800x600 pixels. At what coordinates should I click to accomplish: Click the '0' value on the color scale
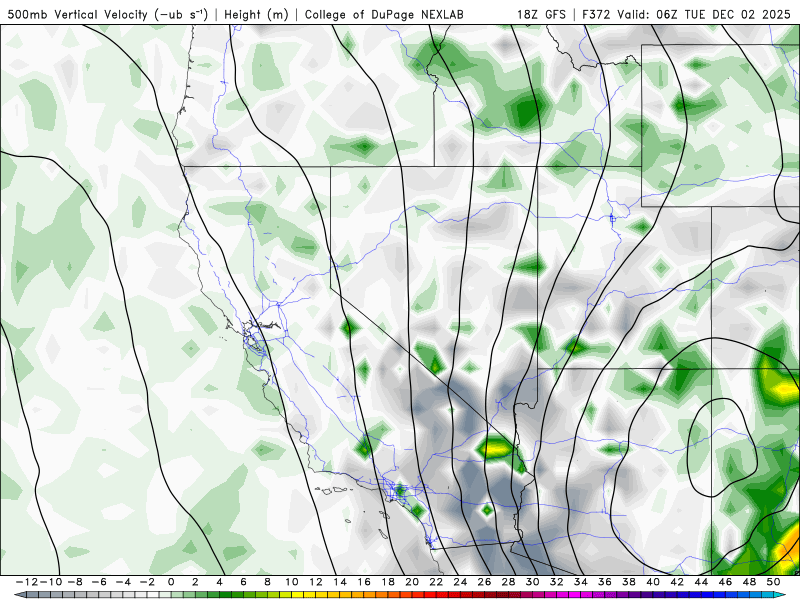coord(171,582)
